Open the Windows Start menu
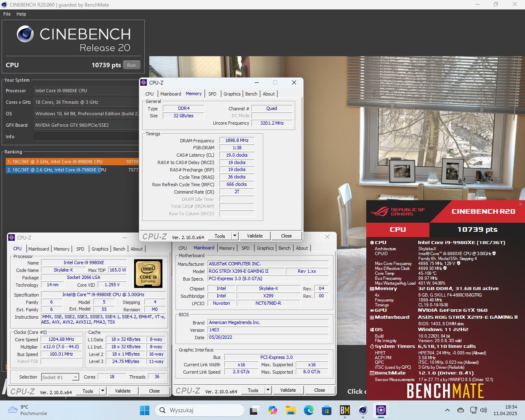 tap(144, 410)
